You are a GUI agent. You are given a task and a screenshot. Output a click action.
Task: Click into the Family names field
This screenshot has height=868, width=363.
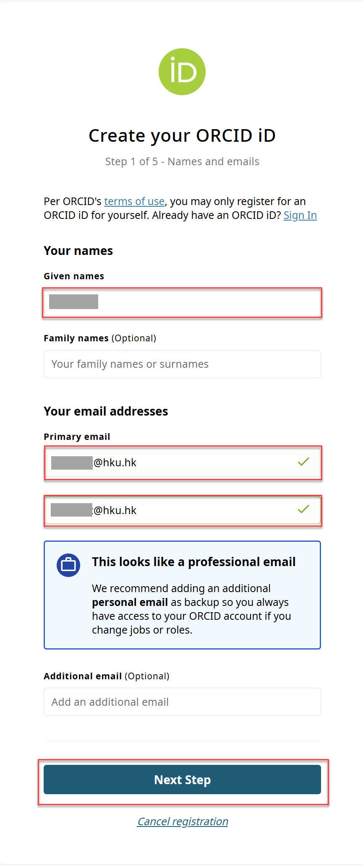pos(182,364)
